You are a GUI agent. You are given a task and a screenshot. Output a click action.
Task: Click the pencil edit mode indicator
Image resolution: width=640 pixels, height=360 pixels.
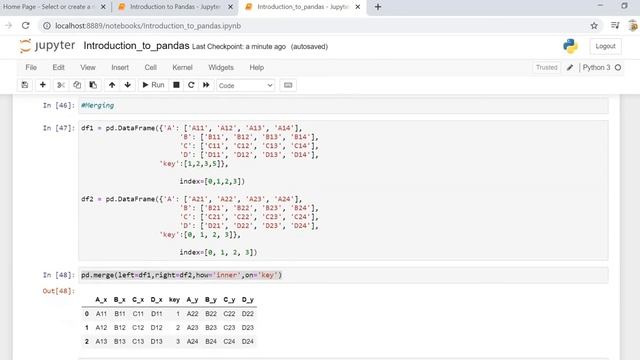[570, 67]
